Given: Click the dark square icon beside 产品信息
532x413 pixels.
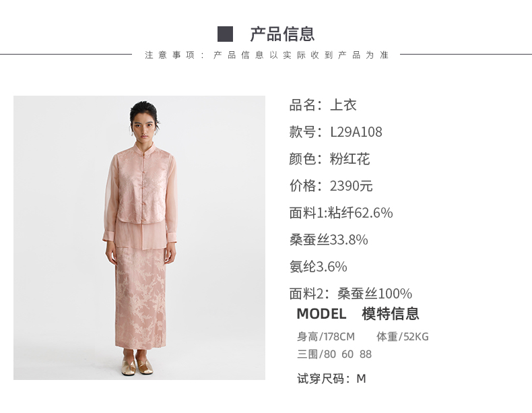Looking at the screenshot, I should [226, 34].
